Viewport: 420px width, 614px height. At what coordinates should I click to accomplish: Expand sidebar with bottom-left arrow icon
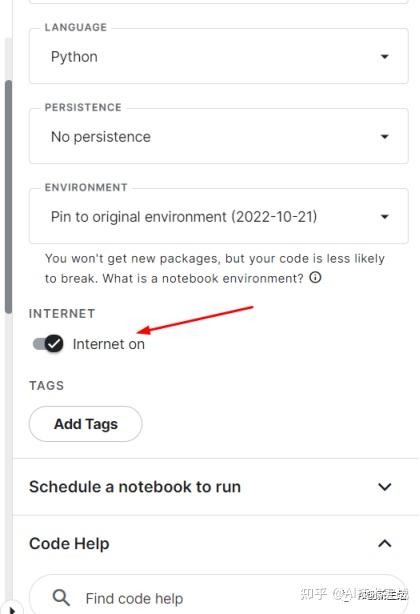click(12, 610)
